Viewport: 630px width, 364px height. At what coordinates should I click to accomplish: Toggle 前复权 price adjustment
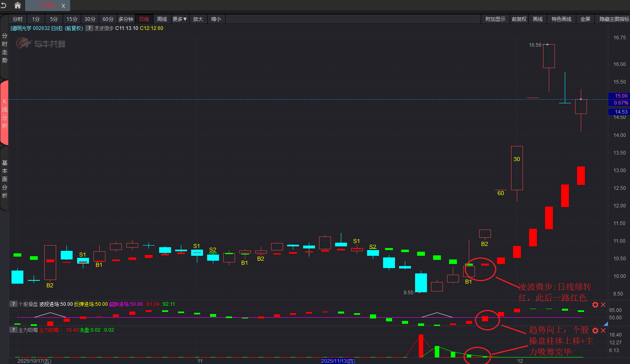pos(519,19)
